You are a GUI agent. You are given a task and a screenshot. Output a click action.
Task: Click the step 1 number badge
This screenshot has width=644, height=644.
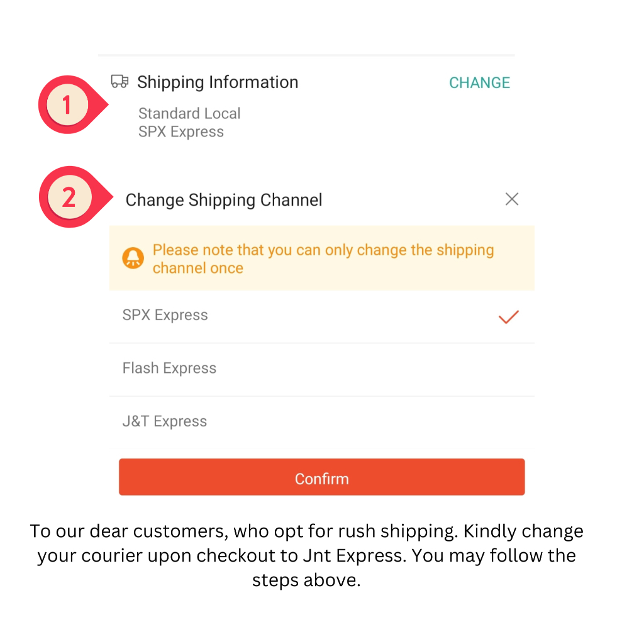click(67, 104)
